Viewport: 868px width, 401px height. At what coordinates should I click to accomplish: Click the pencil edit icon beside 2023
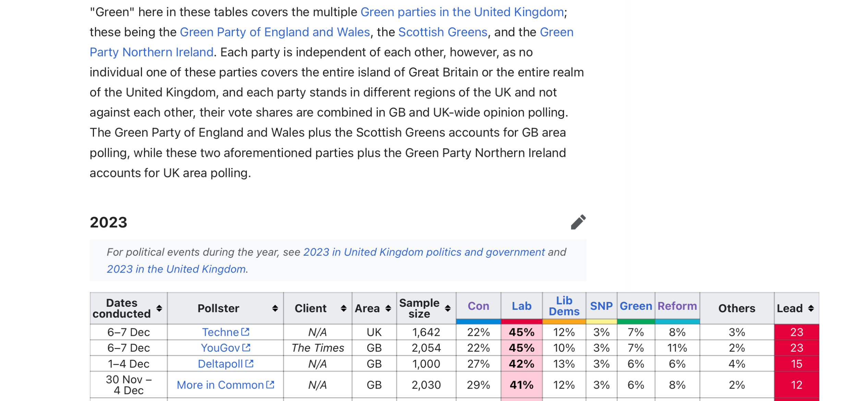click(x=578, y=222)
